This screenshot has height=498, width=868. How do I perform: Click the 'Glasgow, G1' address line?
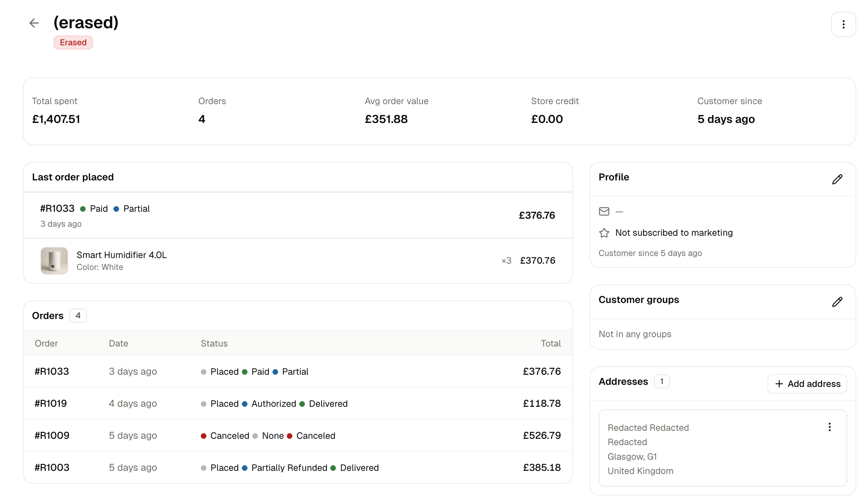(x=632, y=457)
